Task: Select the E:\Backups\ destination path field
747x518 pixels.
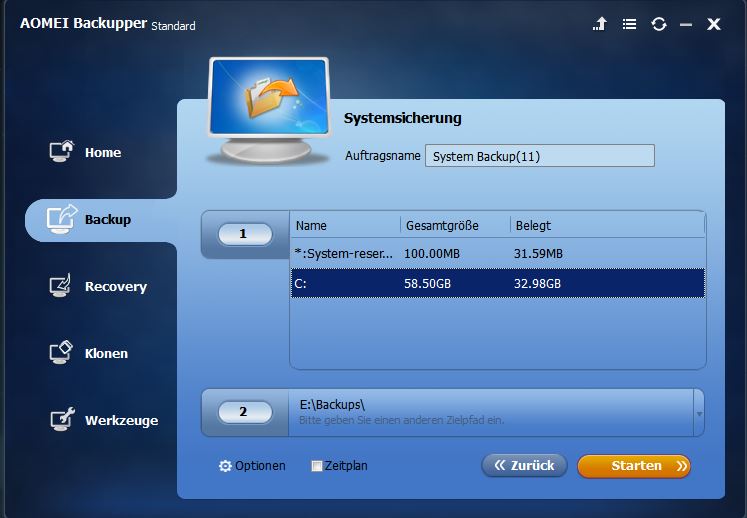Action: (491, 413)
